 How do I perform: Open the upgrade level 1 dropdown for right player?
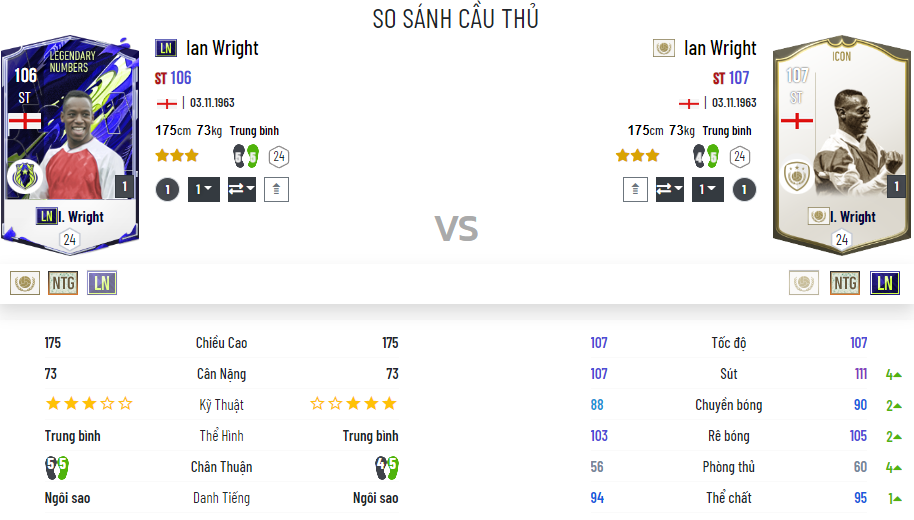tap(708, 189)
